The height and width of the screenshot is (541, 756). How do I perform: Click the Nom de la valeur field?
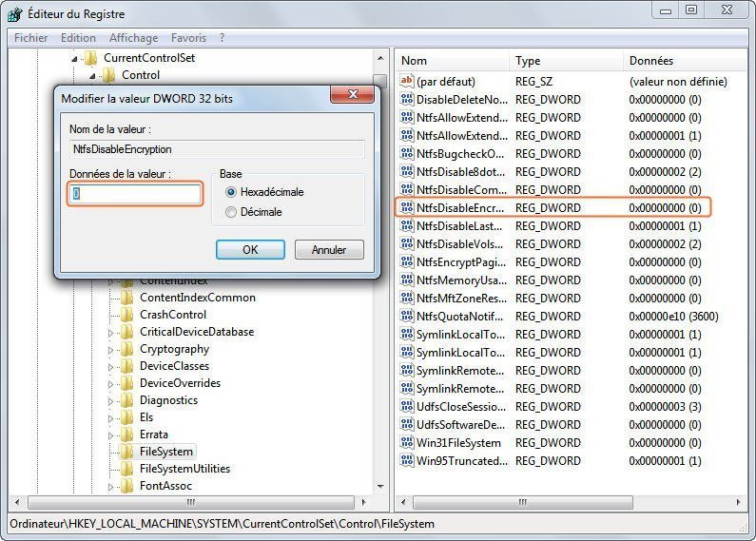[217, 149]
